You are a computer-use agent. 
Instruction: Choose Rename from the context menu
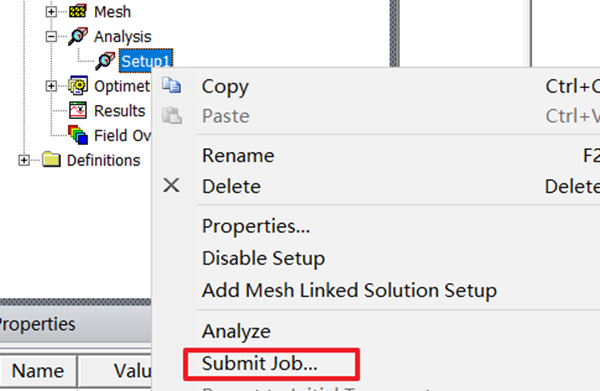pyautogui.click(x=238, y=156)
